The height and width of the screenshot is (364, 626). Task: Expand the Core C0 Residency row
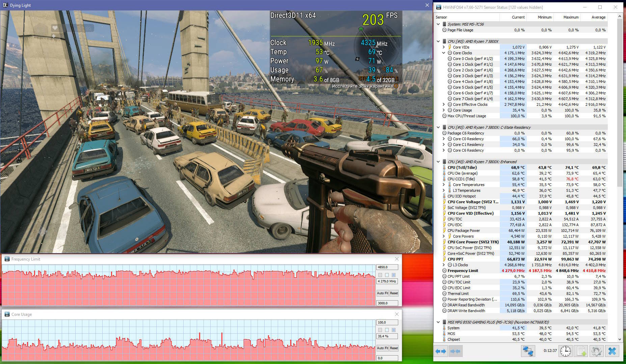444,139
